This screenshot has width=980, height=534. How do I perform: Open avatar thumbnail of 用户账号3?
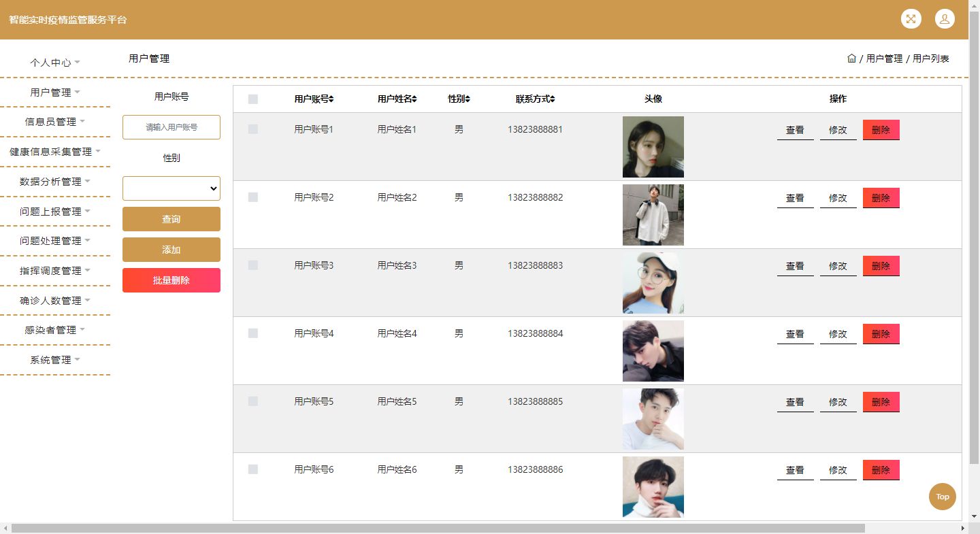coord(653,283)
